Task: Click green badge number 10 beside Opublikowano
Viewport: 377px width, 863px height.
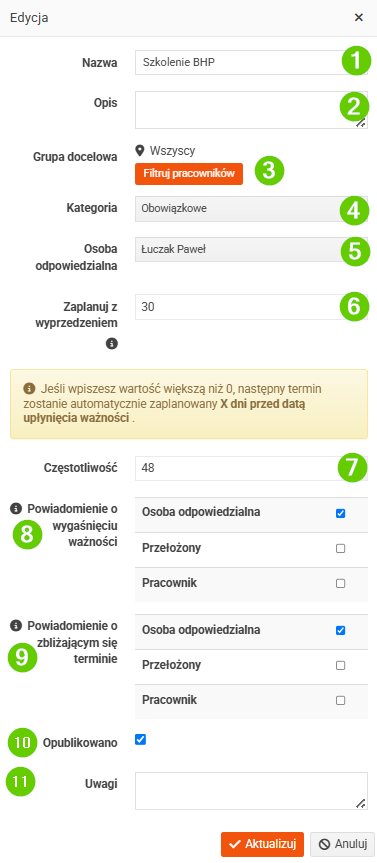Action: pos(22,742)
